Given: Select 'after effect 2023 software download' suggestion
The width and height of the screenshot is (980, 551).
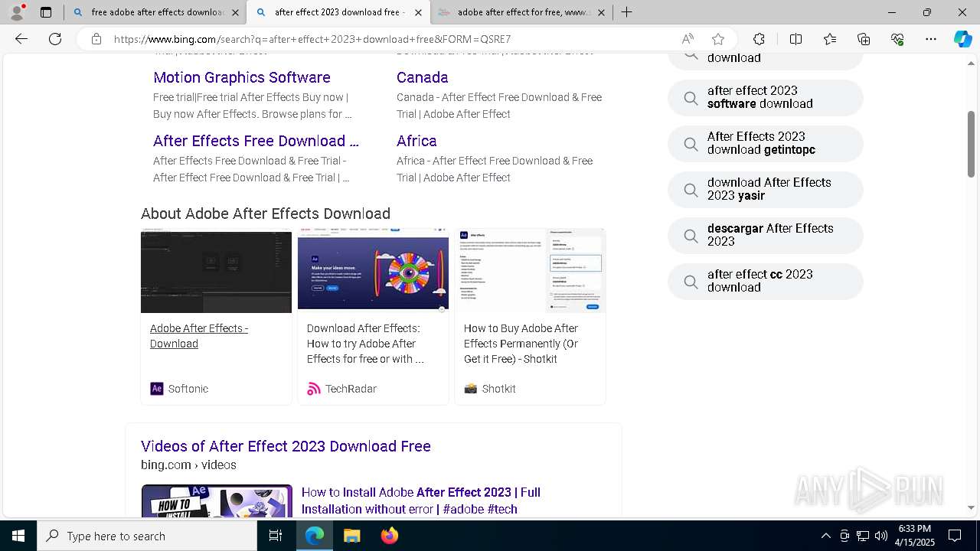Looking at the screenshot, I should coord(766,98).
